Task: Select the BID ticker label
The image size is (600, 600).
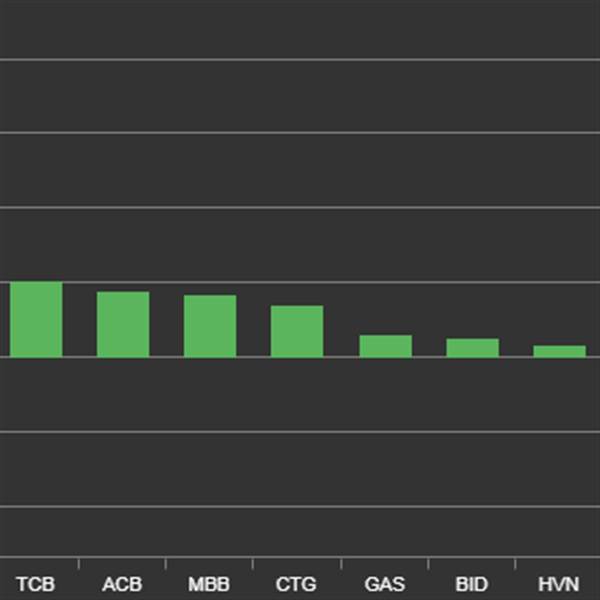Action: point(472,584)
